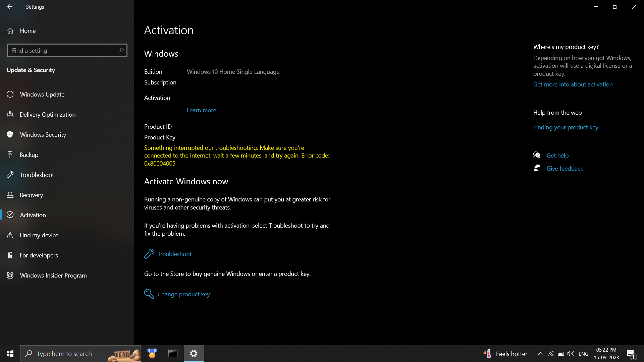
Task: Click the Get help chat icon
Action: pos(537,155)
